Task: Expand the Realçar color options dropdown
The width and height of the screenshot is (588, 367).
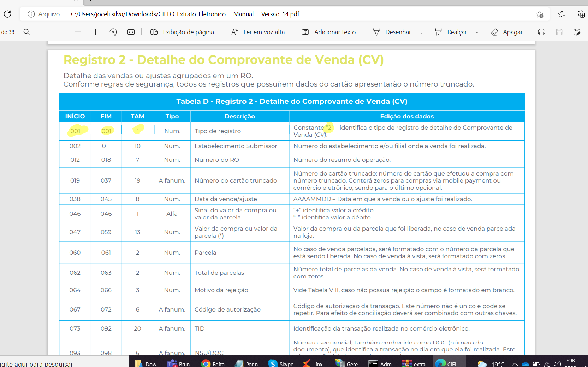Action: (x=477, y=32)
